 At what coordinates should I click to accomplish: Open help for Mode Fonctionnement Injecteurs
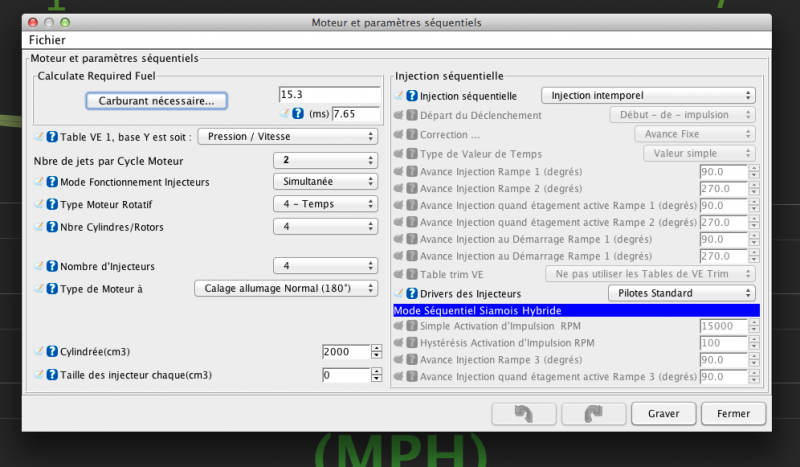[x=52, y=182]
